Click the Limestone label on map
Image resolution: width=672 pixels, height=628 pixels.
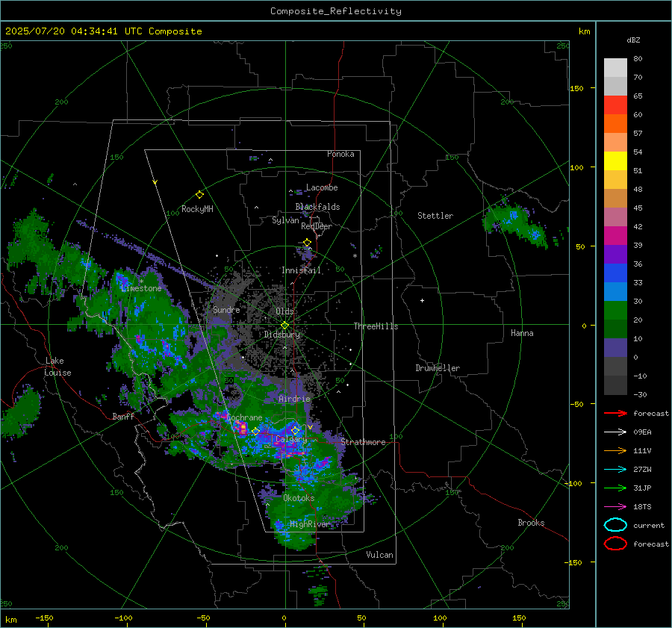coord(141,288)
